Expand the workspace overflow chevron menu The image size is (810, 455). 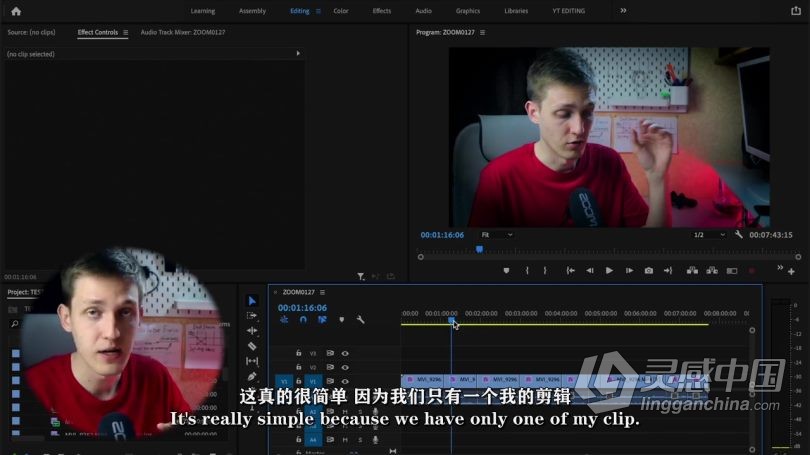coord(624,11)
